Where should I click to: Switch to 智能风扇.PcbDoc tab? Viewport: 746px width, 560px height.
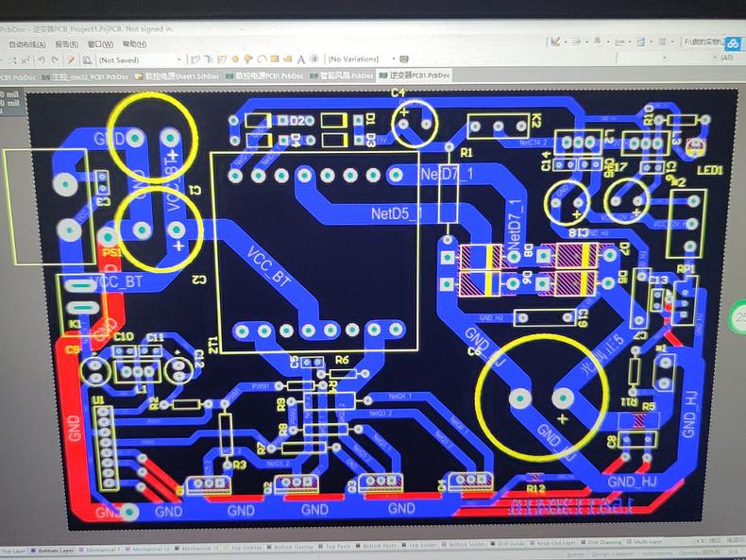(x=342, y=76)
